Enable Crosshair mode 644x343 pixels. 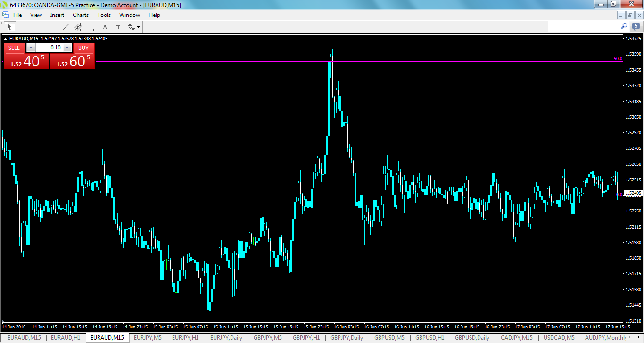point(23,27)
